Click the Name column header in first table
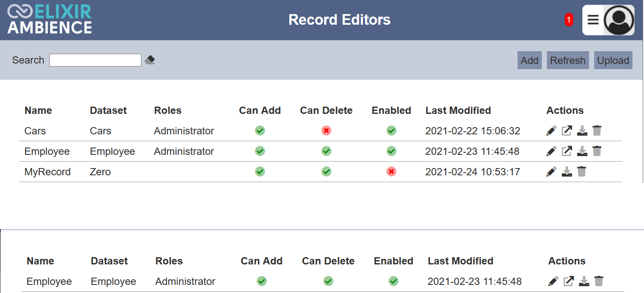The height and width of the screenshot is (293, 644). pos(38,110)
